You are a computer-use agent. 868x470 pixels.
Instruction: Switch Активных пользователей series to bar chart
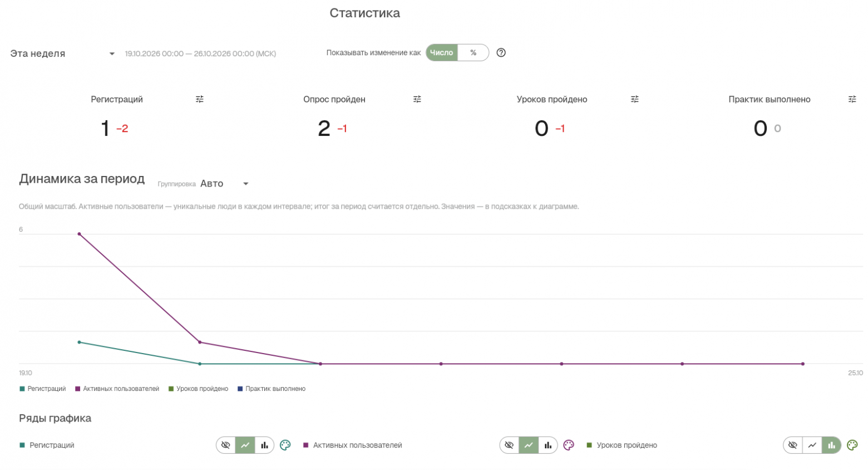click(548, 445)
